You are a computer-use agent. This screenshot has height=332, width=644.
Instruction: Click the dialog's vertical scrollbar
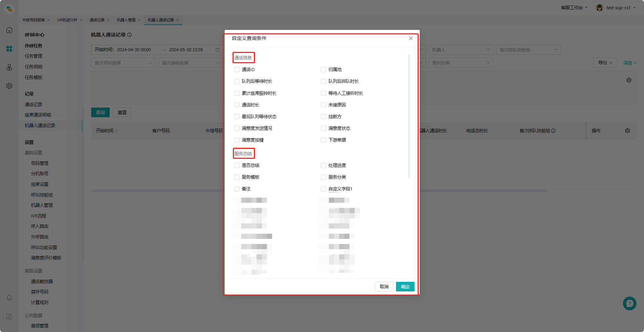pyautogui.click(x=409, y=116)
